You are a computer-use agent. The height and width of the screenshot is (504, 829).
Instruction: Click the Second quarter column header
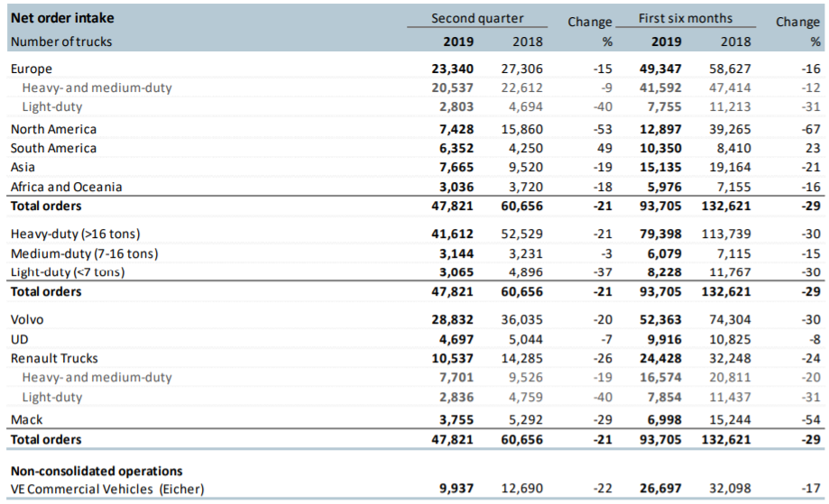[477, 18]
